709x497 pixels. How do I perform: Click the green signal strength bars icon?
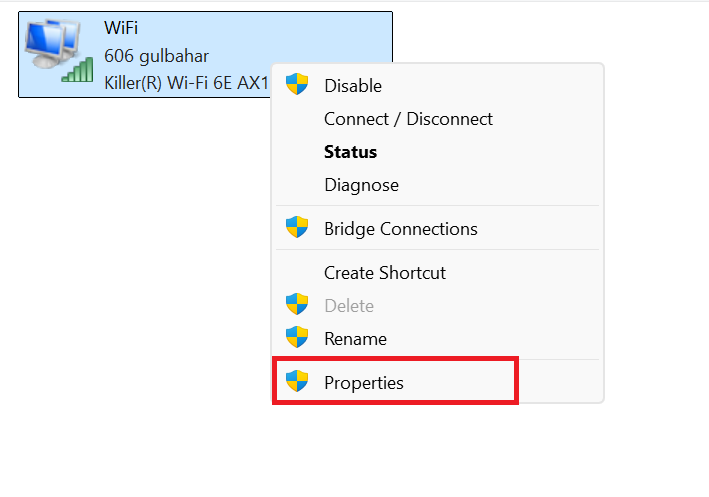[77, 69]
